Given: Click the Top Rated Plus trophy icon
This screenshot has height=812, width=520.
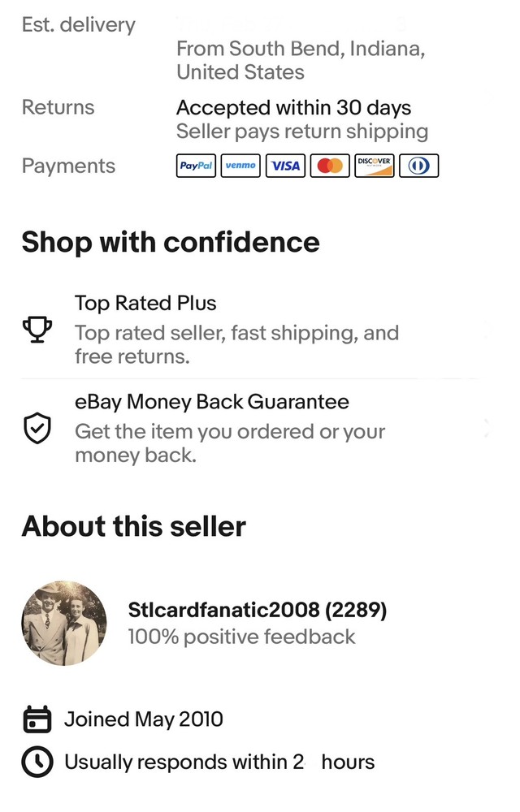Looking at the screenshot, I should point(37,330).
